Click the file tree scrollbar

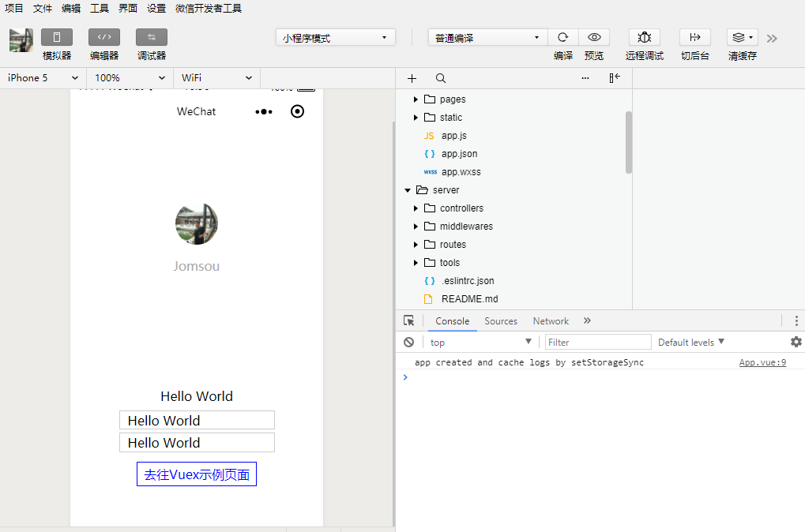[628, 142]
